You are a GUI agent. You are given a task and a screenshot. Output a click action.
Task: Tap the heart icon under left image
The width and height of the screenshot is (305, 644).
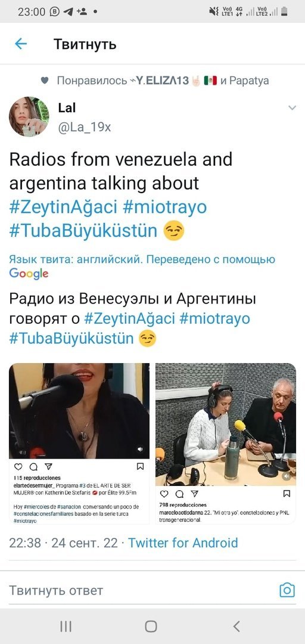pos(18,466)
